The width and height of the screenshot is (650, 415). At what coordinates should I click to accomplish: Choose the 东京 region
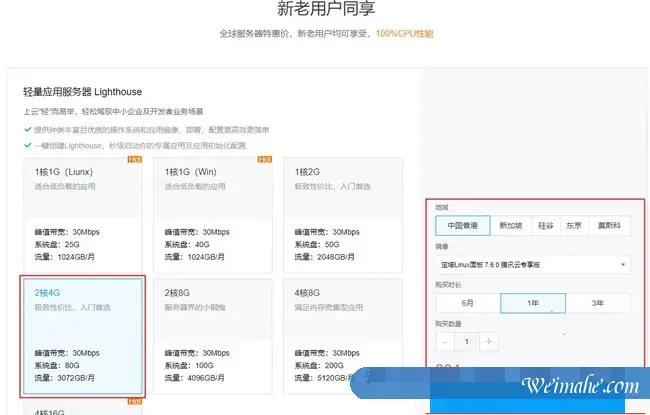click(573, 226)
